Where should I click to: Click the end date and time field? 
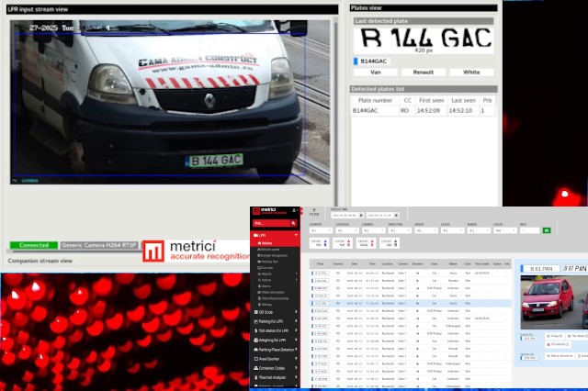click(380, 216)
